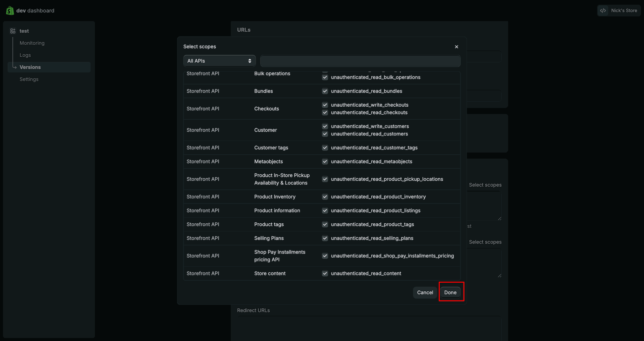Click the Shopify logo icon
The height and width of the screenshot is (341, 644).
(x=10, y=11)
